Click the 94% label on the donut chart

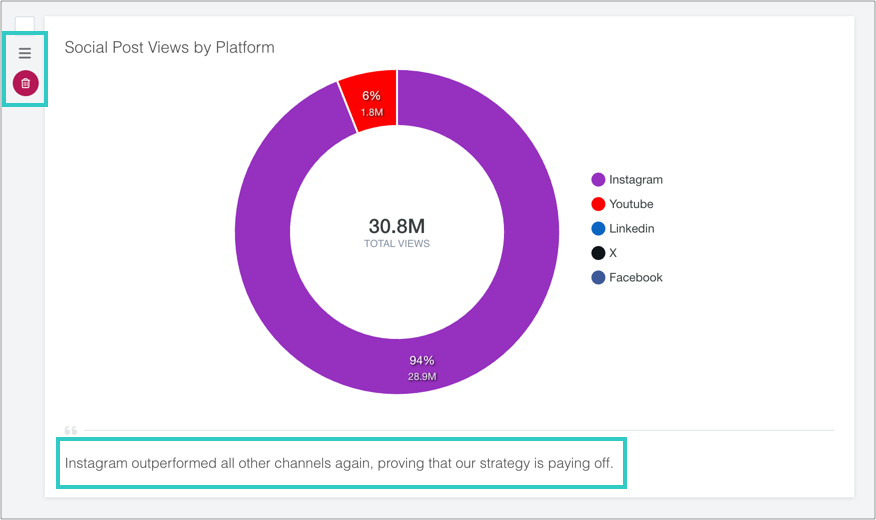click(422, 360)
